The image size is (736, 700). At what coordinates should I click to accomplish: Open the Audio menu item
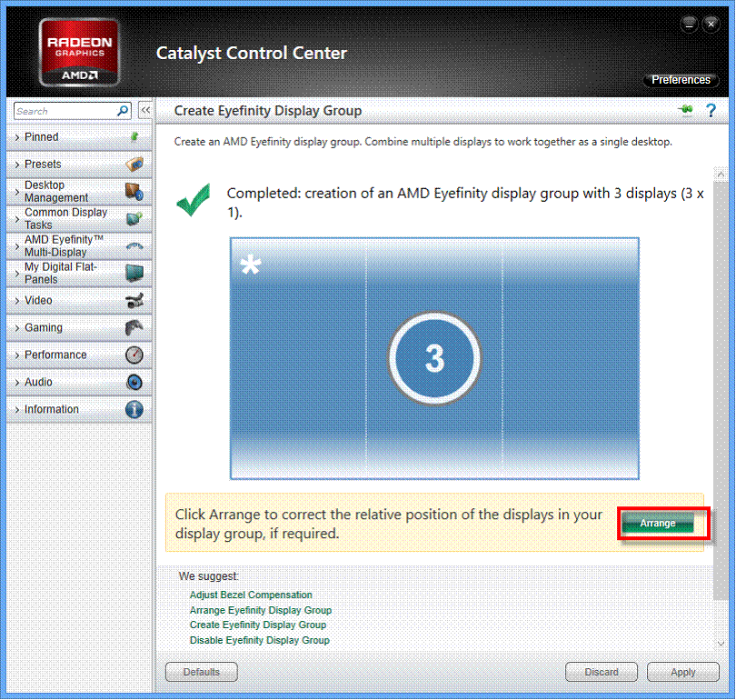tap(79, 382)
